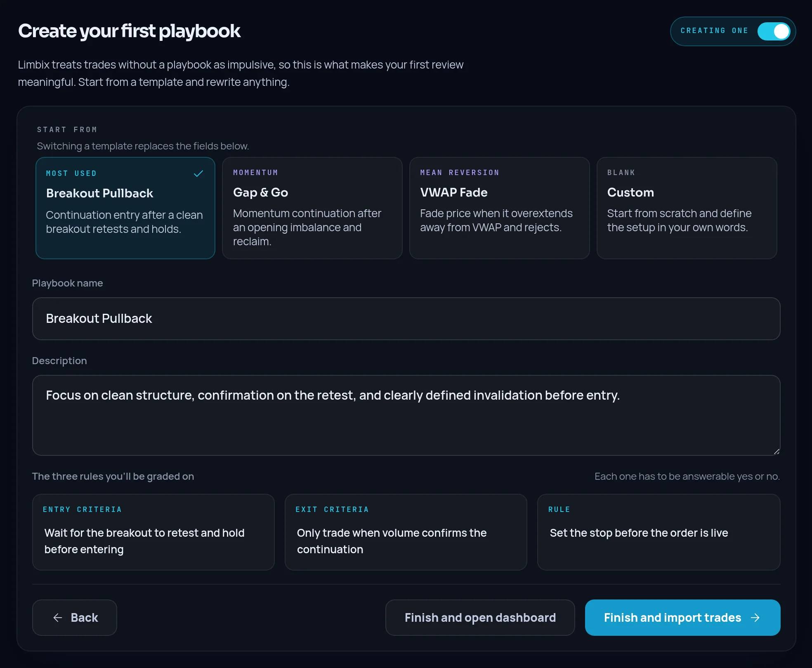
Task: Click the 'BLANK' tag on Custom card
Action: coord(621,173)
